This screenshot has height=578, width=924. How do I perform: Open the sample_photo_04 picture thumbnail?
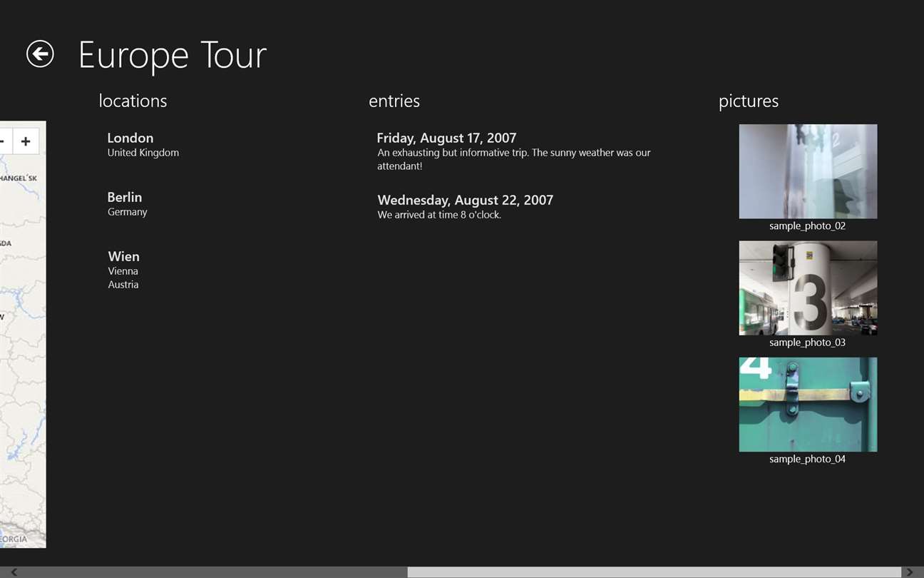(808, 404)
